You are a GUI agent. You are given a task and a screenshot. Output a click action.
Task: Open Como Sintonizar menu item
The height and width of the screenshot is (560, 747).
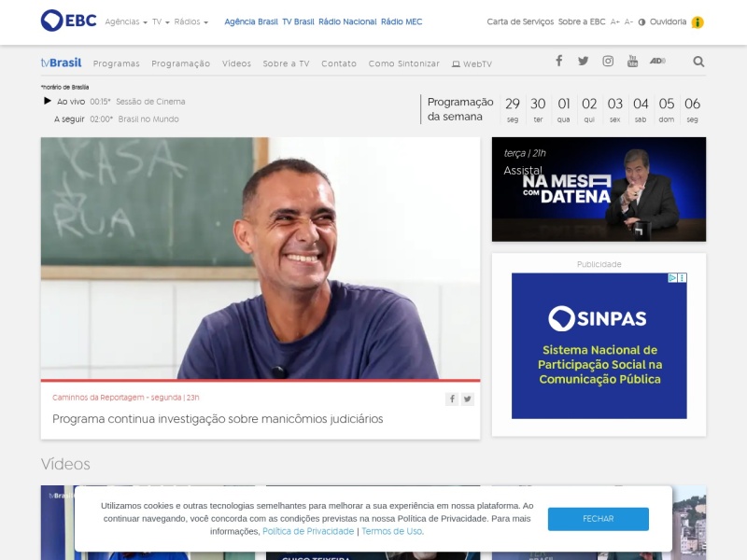pyautogui.click(x=404, y=63)
